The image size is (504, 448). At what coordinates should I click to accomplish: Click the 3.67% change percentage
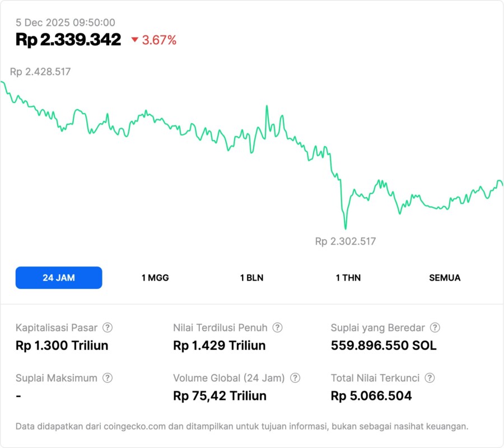click(160, 40)
